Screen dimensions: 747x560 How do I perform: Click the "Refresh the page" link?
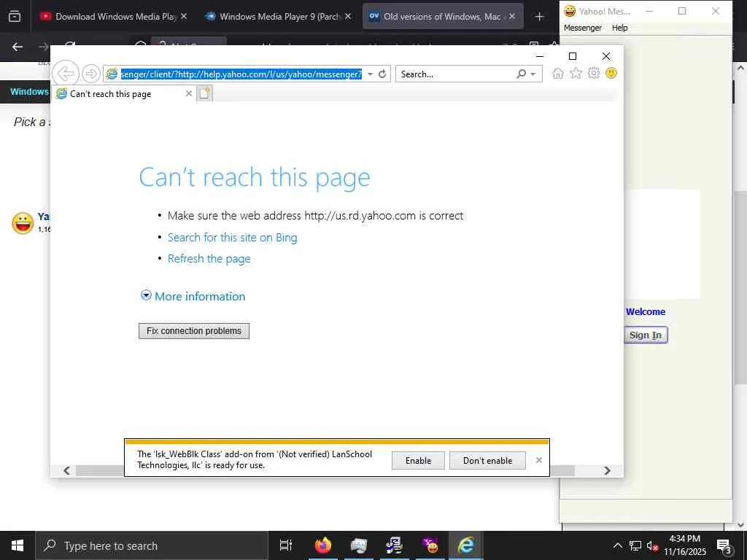[209, 259]
